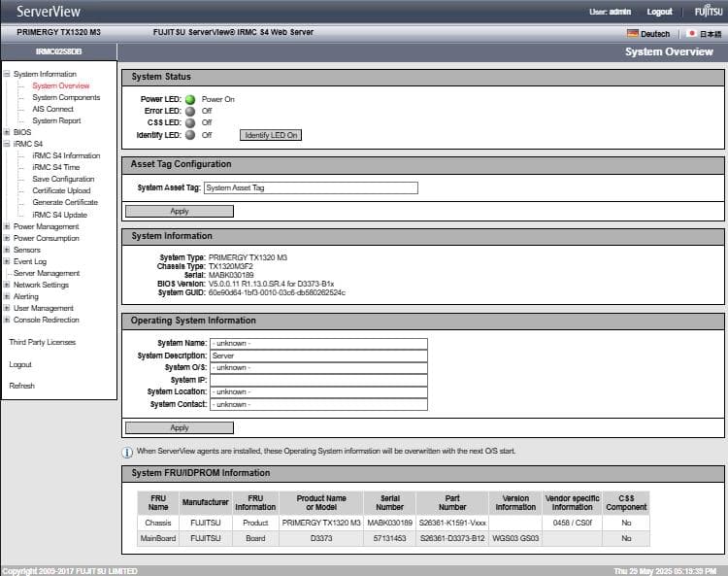
Task: Open System Components in sidebar
Action: click(x=65, y=97)
